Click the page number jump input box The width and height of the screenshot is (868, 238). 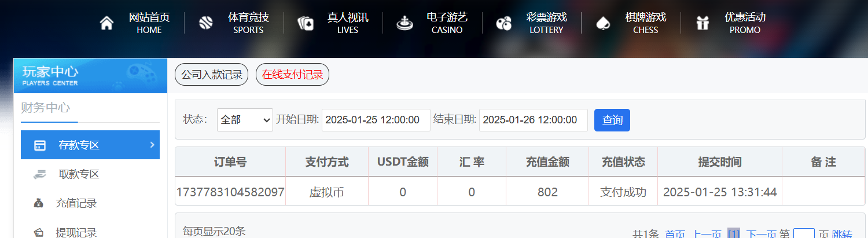click(x=804, y=234)
